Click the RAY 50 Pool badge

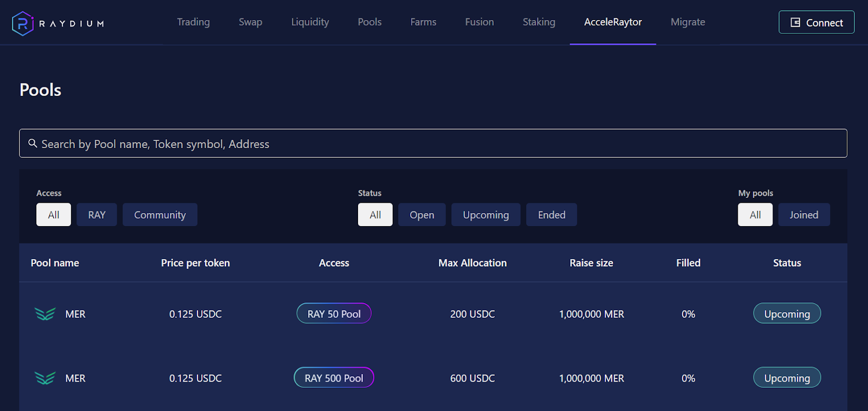tap(334, 313)
